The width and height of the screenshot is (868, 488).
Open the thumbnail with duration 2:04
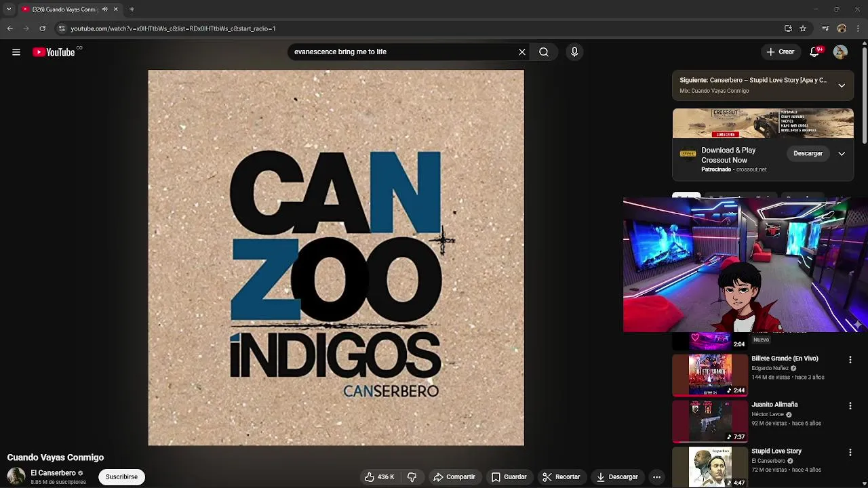pos(710,341)
